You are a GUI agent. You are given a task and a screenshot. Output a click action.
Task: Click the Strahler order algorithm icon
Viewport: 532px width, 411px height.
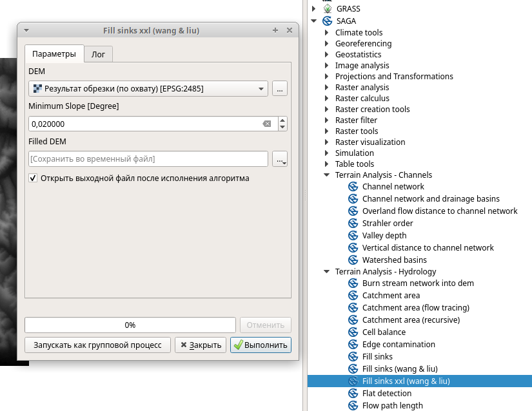(x=353, y=224)
